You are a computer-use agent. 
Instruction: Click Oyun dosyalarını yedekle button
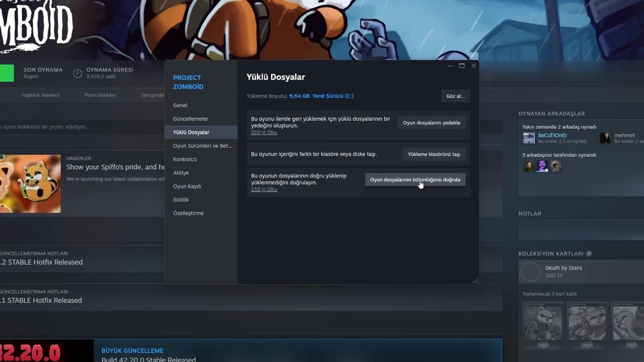431,123
